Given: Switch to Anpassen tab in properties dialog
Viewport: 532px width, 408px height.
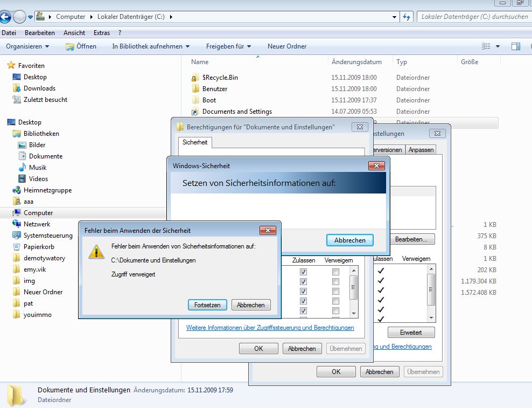Looking at the screenshot, I should [x=421, y=150].
